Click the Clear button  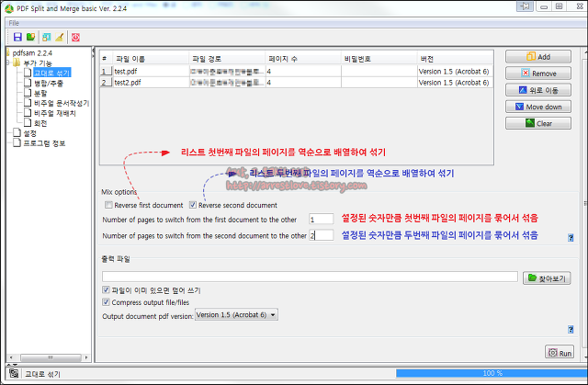[x=538, y=123]
